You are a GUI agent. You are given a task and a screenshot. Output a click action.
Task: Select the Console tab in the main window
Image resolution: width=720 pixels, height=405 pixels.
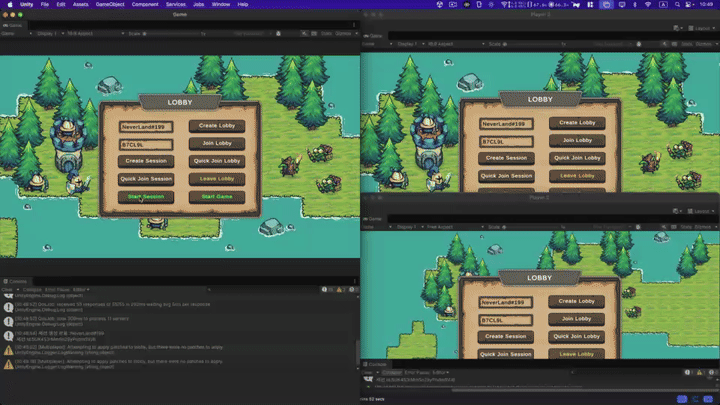coord(15,281)
